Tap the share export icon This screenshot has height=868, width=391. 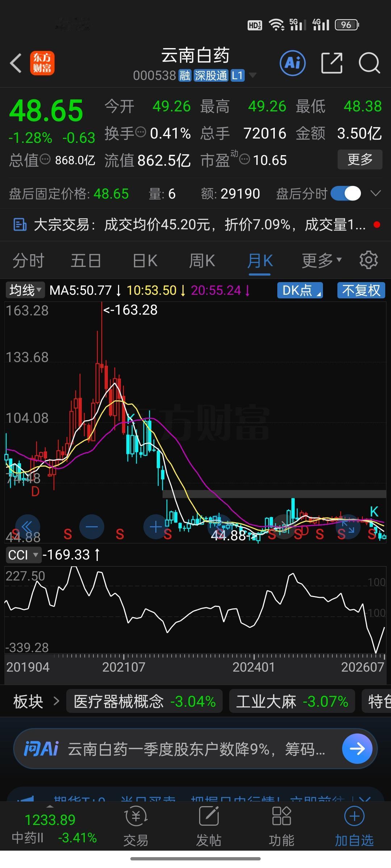[x=332, y=63]
